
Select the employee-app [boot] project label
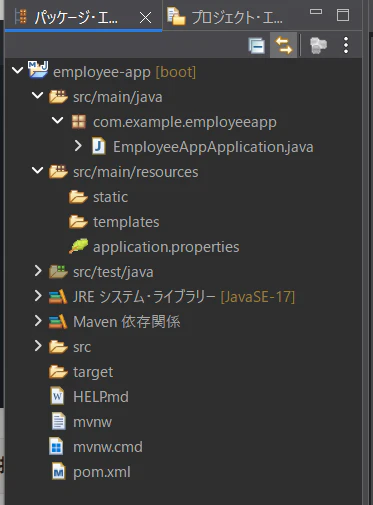[125, 72]
